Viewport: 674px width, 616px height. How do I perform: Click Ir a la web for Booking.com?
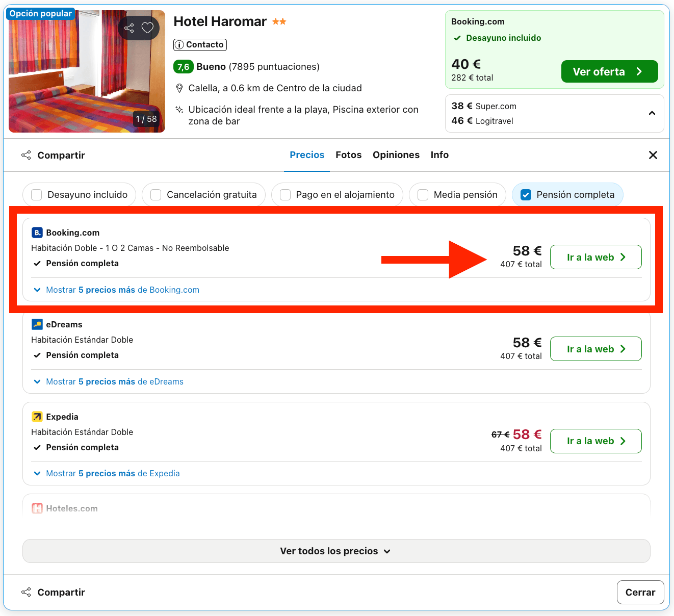pyautogui.click(x=595, y=257)
